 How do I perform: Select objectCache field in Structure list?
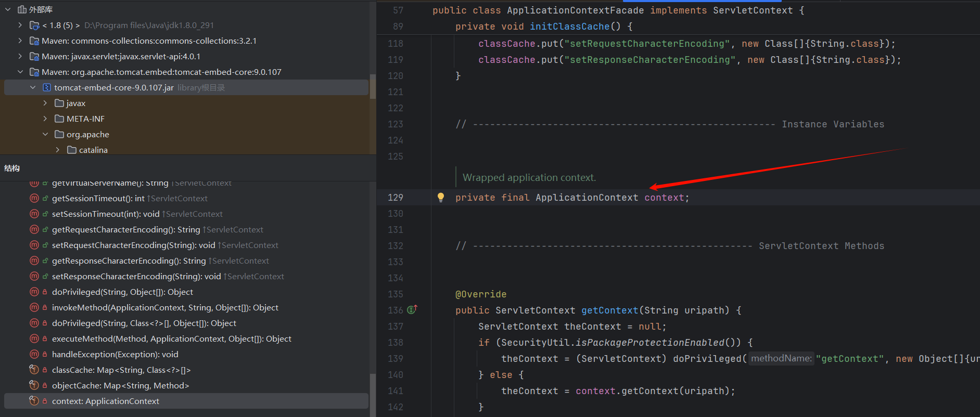pos(120,385)
